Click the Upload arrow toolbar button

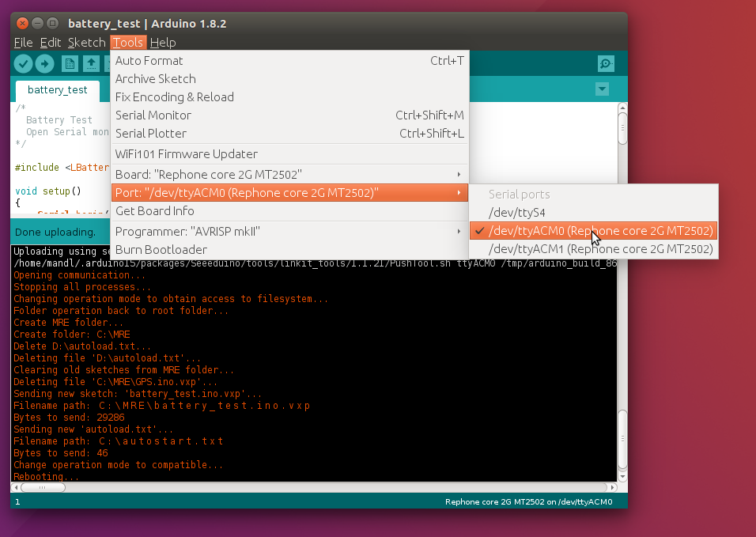pos(45,63)
